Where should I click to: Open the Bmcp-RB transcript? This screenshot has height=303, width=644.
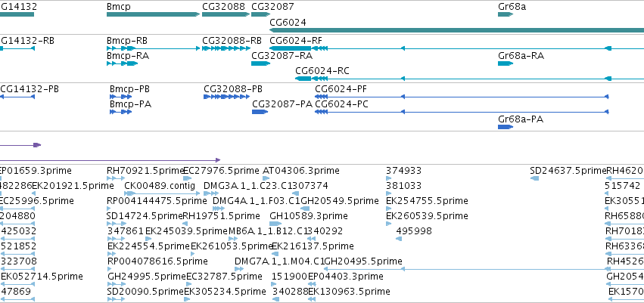pos(153,48)
